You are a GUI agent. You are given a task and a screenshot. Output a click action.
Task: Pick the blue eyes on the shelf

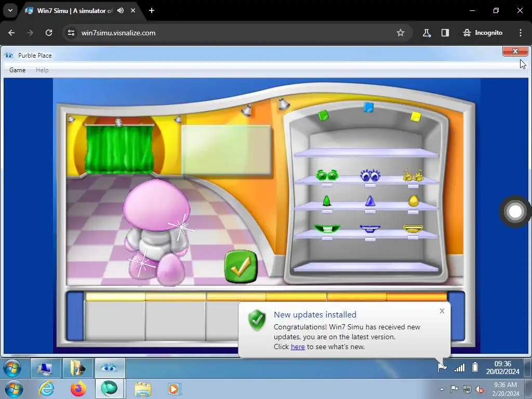(370, 175)
